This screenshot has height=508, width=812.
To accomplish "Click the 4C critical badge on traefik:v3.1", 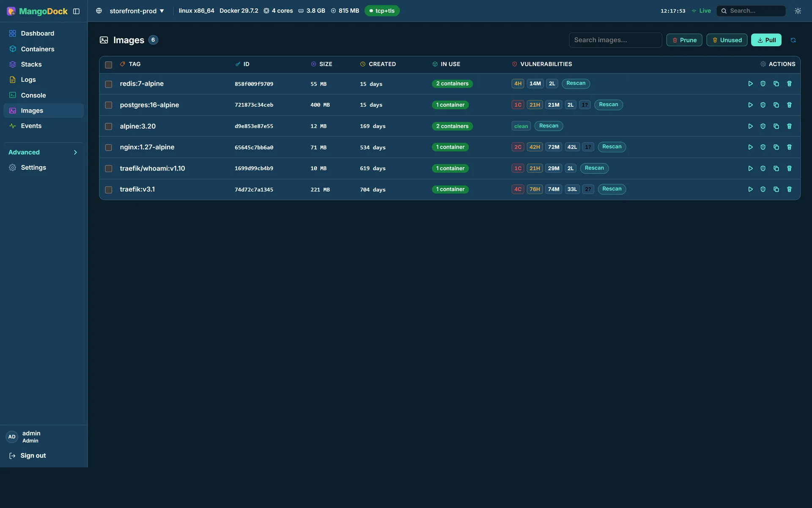I will (x=518, y=189).
